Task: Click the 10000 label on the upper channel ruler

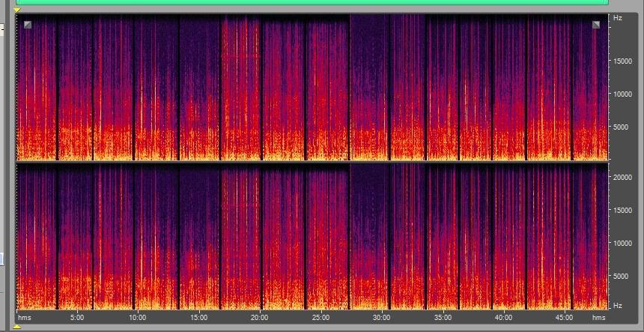Action: coord(622,94)
